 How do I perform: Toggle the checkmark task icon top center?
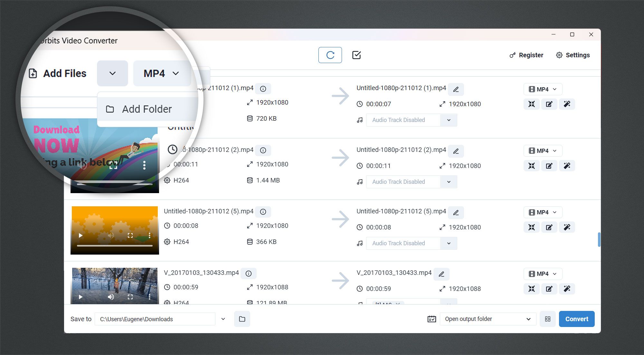(357, 55)
